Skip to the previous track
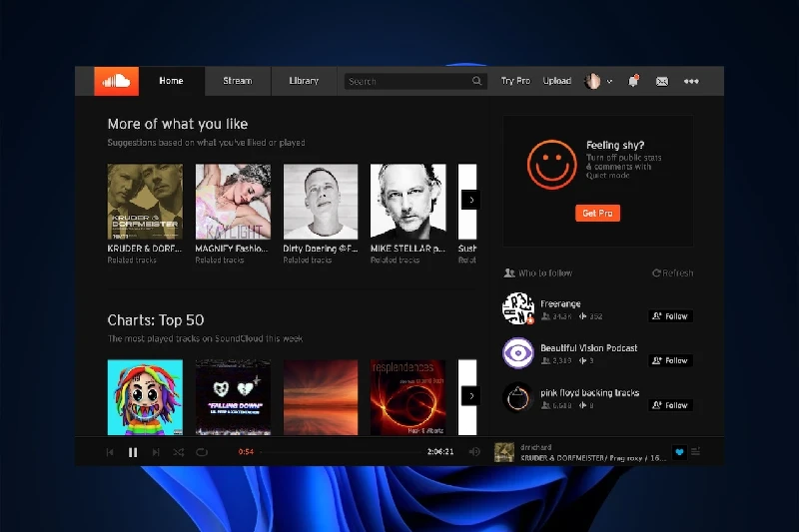Screen dimensions: 799x532 click(x=110, y=452)
